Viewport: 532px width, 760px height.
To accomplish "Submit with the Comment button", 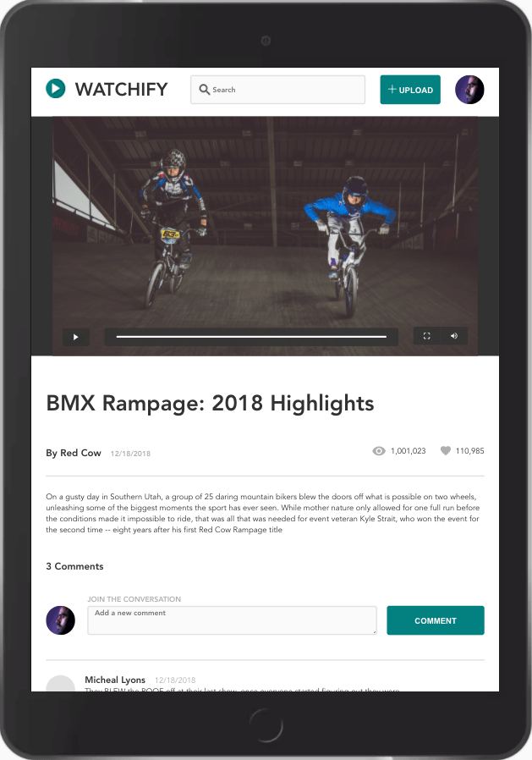I will [436, 620].
